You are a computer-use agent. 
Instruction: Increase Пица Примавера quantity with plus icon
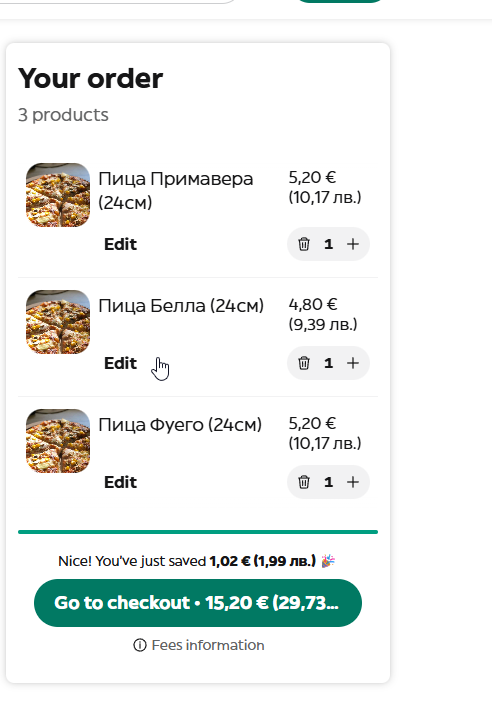pyautogui.click(x=353, y=244)
